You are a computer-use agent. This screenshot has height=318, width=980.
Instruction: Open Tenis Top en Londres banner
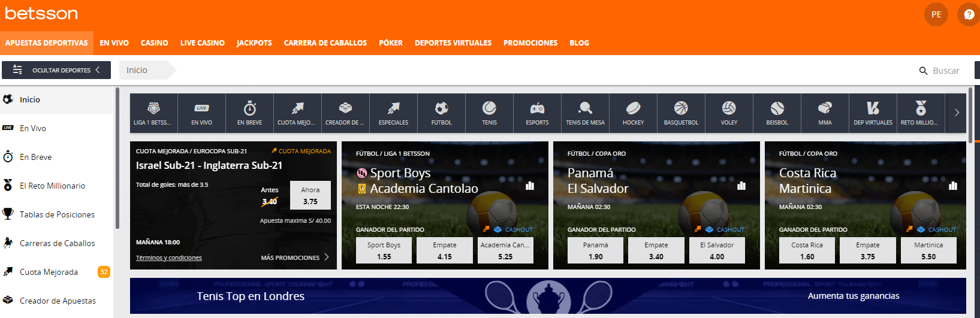[x=548, y=296]
